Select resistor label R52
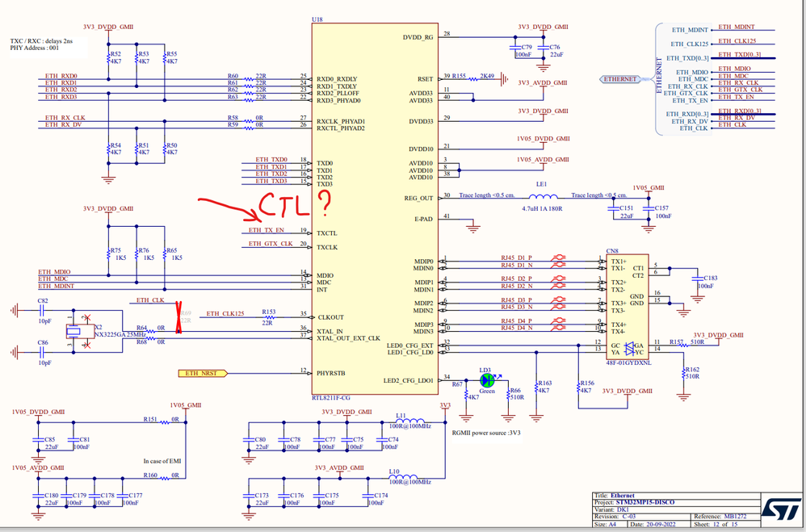 click(115, 54)
